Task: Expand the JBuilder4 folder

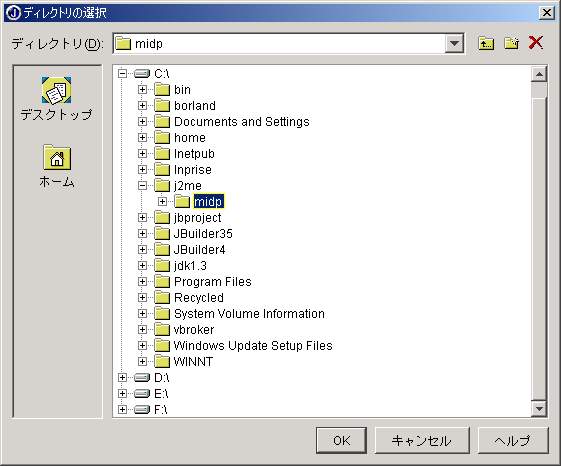Action: [x=142, y=249]
